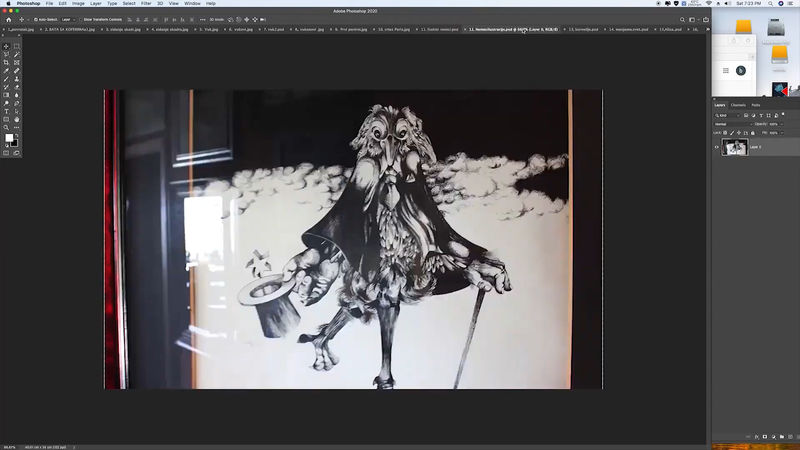Hide Layer 0 with the eye icon

coord(716,147)
